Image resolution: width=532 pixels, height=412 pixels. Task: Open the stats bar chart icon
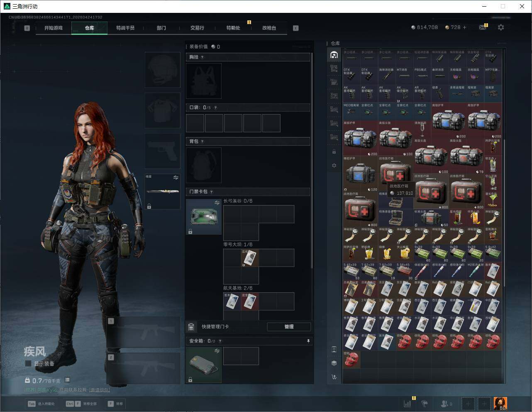point(408,403)
